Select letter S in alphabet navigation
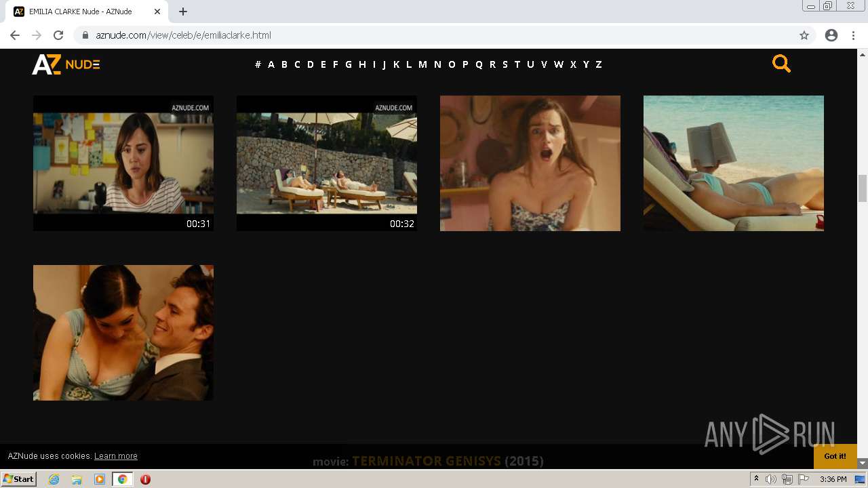Screen dimensions: 868x488 [x=505, y=64]
